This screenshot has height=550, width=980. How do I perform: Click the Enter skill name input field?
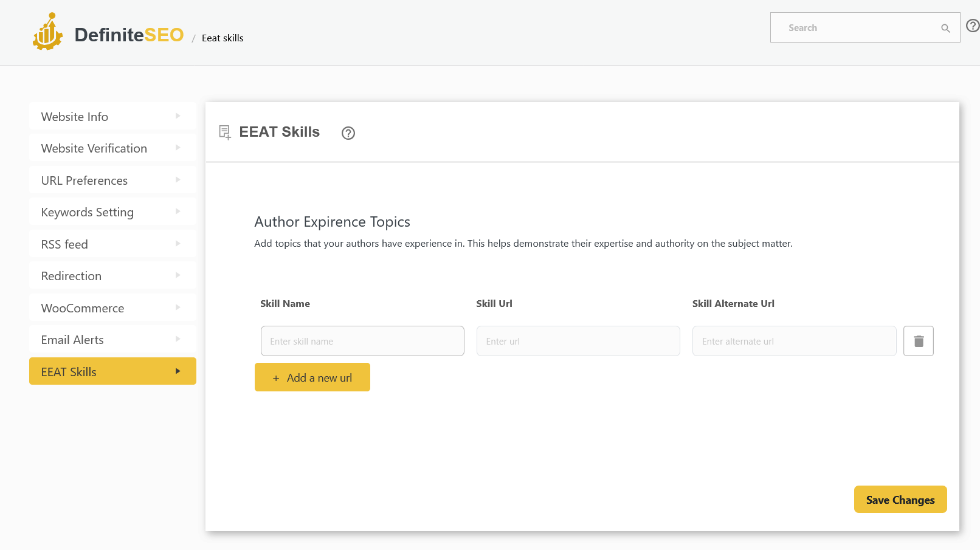point(362,341)
